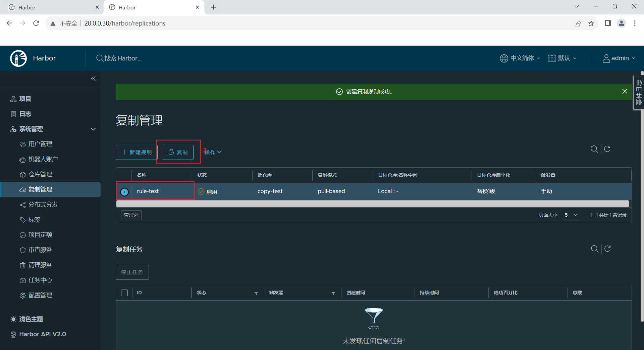Reload the browser page

(36, 23)
